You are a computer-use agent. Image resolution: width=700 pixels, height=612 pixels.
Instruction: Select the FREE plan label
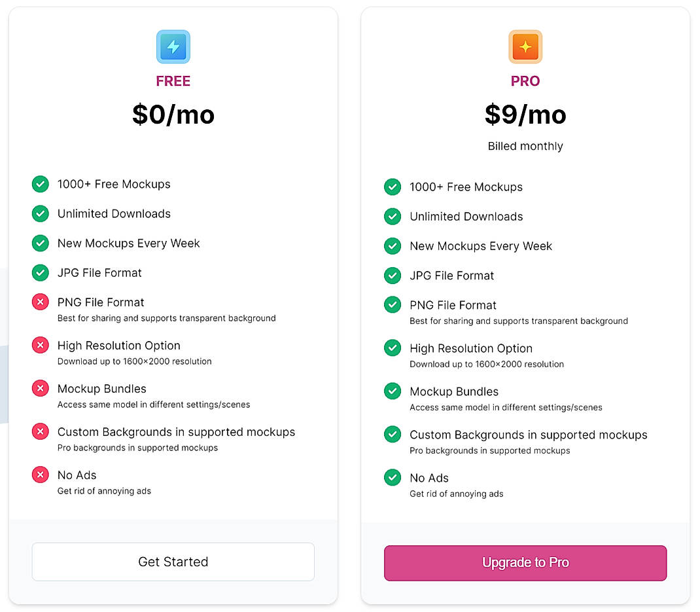coord(173,81)
